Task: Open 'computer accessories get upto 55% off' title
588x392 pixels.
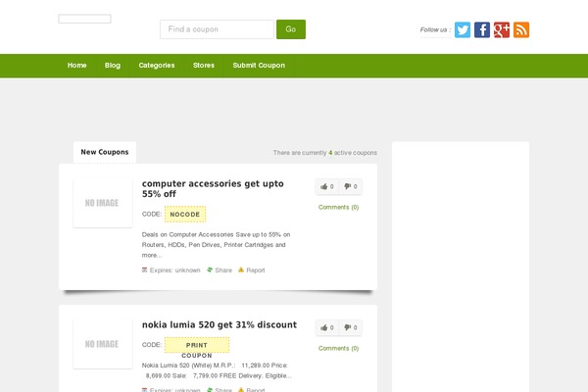Action: [213, 189]
